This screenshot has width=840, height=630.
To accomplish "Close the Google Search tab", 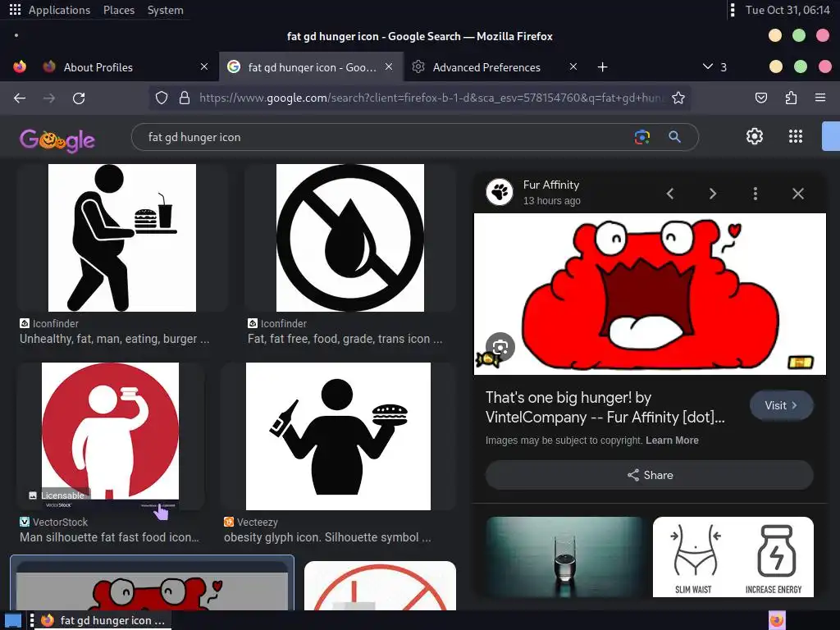I will point(389,66).
